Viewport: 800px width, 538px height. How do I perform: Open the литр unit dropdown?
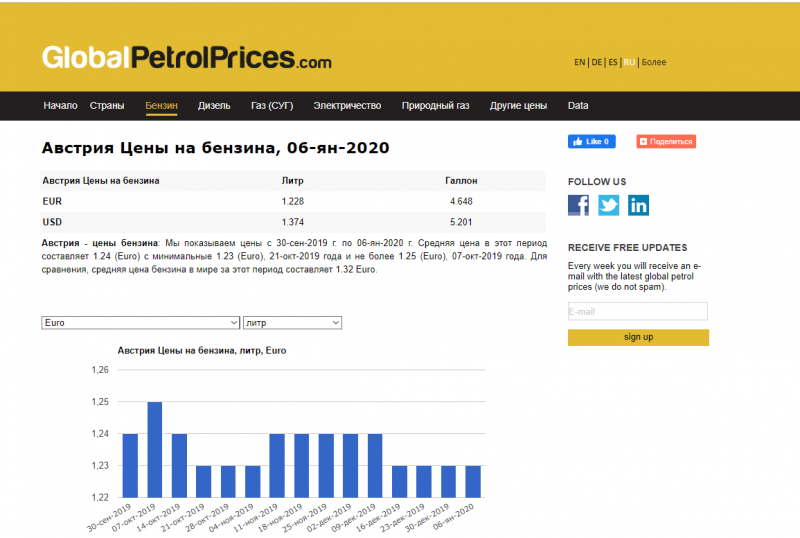point(292,323)
